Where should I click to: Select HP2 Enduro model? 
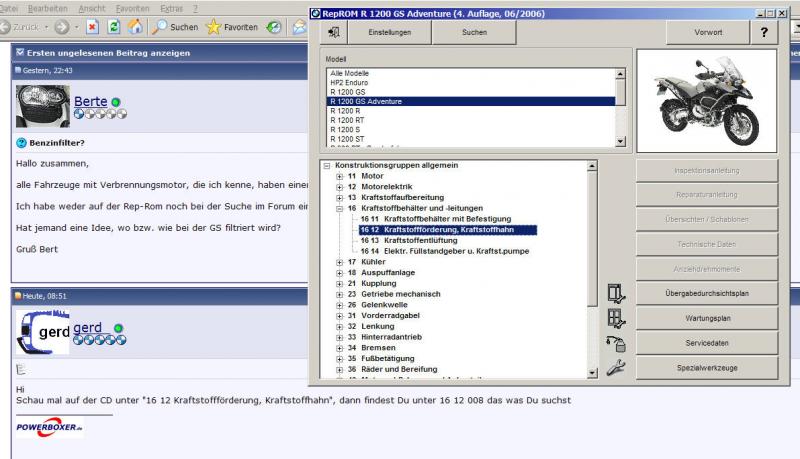(349, 83)
